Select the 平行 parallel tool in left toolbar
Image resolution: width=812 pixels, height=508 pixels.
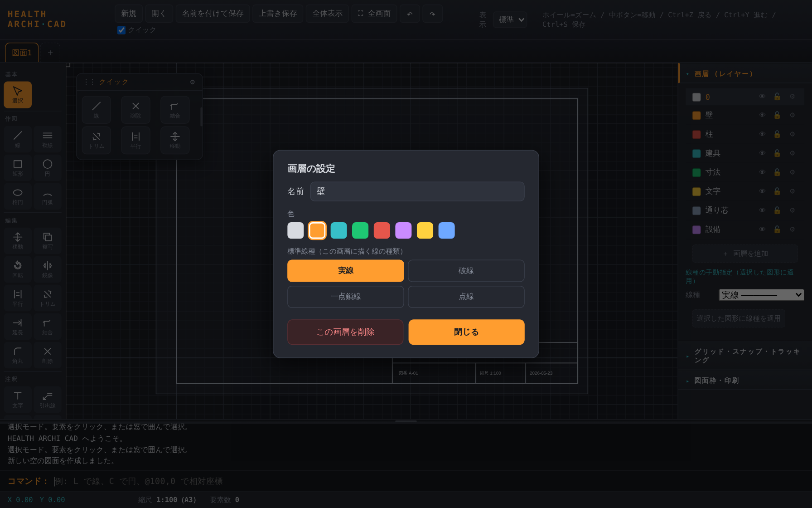coord(18,298)
